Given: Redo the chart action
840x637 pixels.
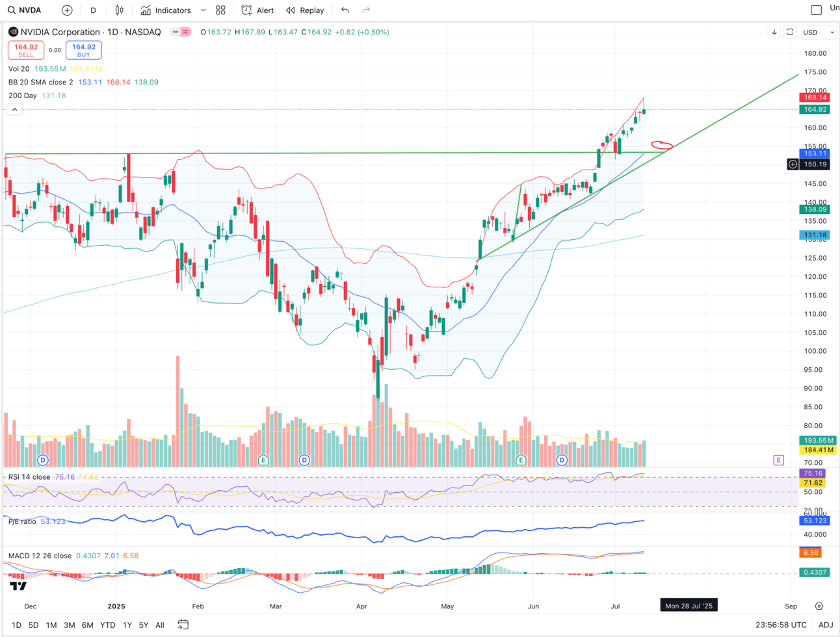Looking at the screenshot, I should [x=366, y=10].
